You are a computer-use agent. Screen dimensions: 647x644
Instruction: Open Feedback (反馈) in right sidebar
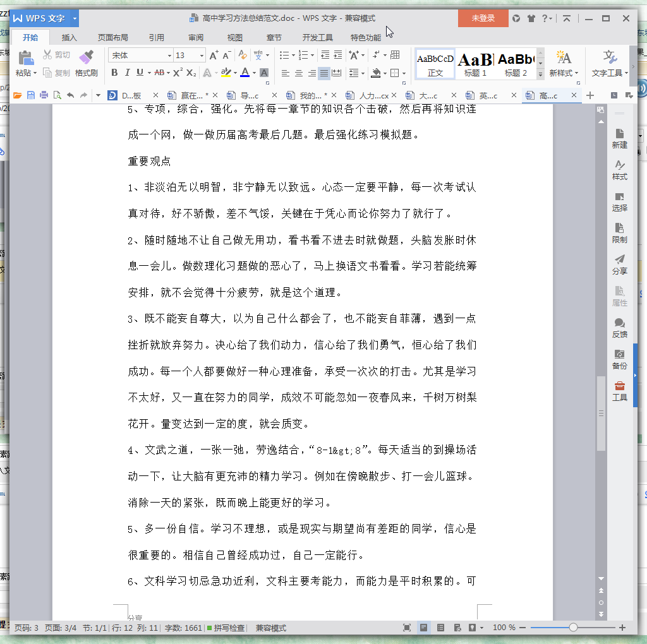click(x=619, y=328)
